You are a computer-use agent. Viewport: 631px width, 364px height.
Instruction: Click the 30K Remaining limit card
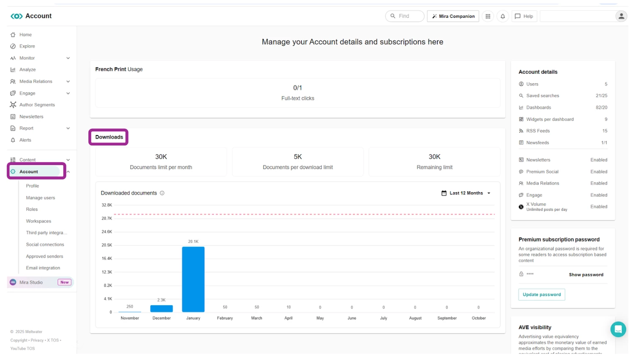(x=434, y=162)
